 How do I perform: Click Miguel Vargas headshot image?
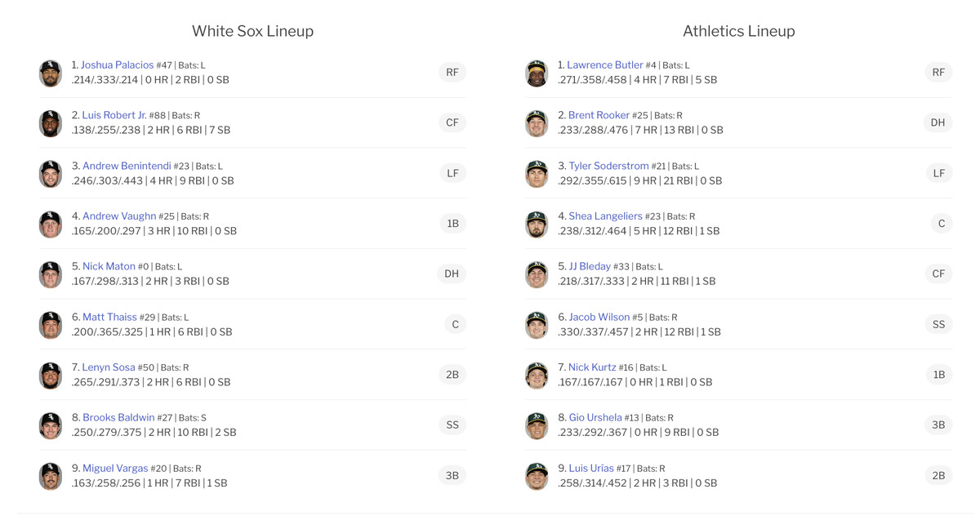pyautogui.click(x=51, y=476)
